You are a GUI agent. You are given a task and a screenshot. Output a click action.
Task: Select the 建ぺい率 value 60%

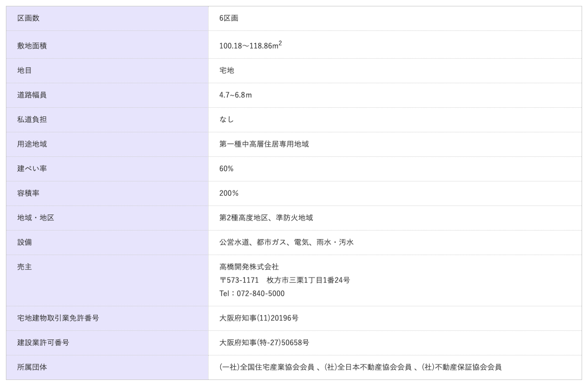(x=226, y=169)
